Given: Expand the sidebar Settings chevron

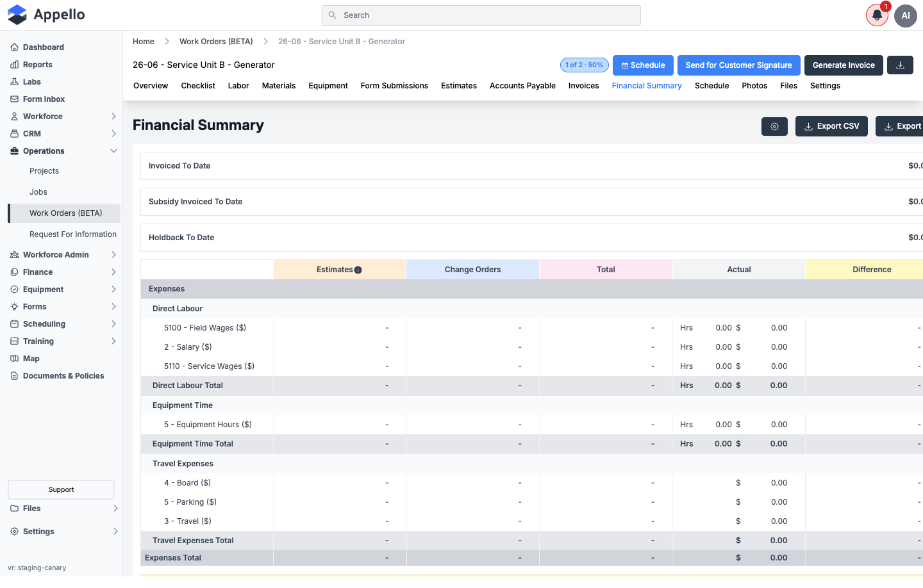Looking at the screenshot, I should click(115, 532).
